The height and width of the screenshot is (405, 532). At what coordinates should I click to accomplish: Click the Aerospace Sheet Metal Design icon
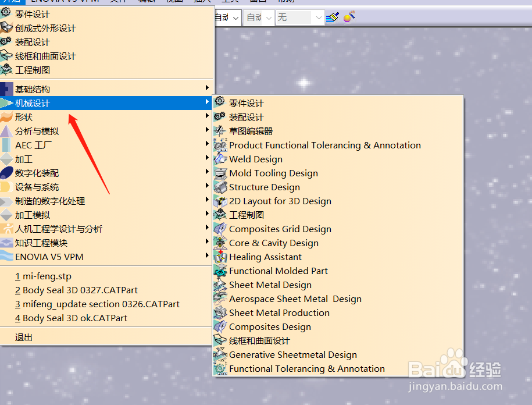coord(220,299)
